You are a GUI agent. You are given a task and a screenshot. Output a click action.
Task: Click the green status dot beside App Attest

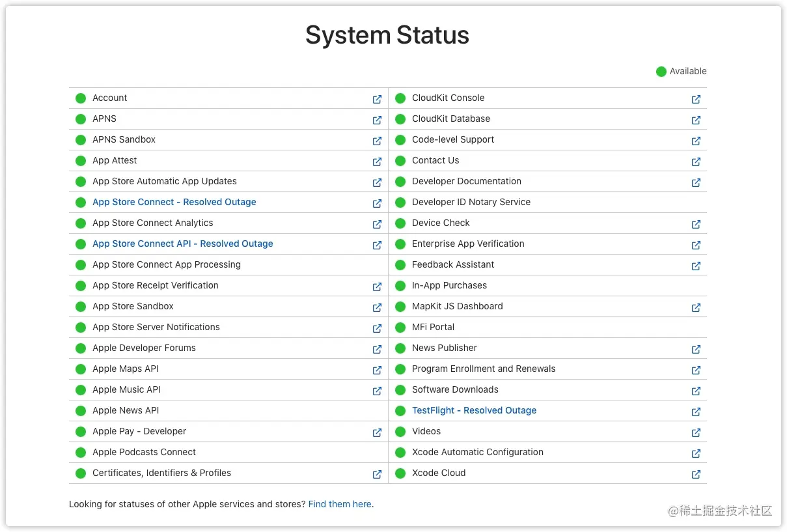(81, 161)
